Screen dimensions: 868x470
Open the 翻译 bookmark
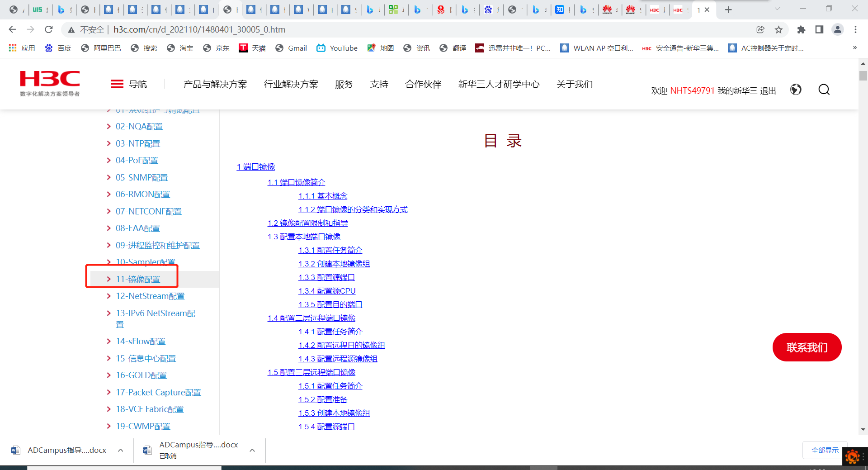coord(453,48)
